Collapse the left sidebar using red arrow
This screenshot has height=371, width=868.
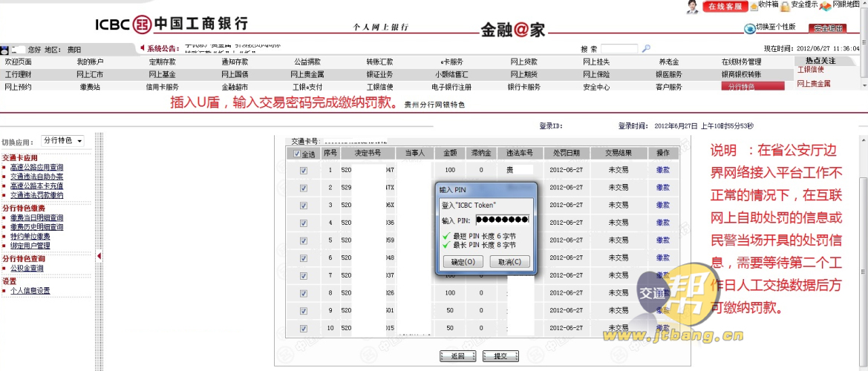[x=99, y=256]
